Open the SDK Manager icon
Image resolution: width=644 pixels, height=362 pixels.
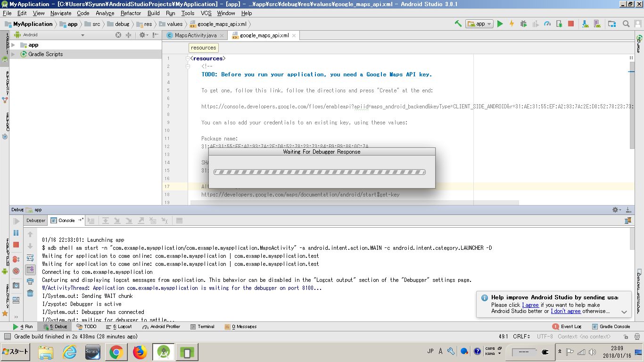(x=597, y=24)
